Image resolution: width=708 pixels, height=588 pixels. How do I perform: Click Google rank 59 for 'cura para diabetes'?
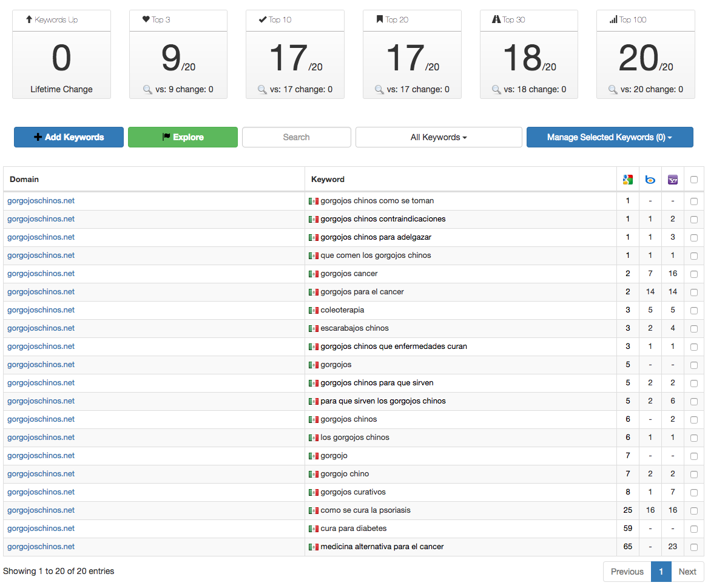tap(628, 529)
